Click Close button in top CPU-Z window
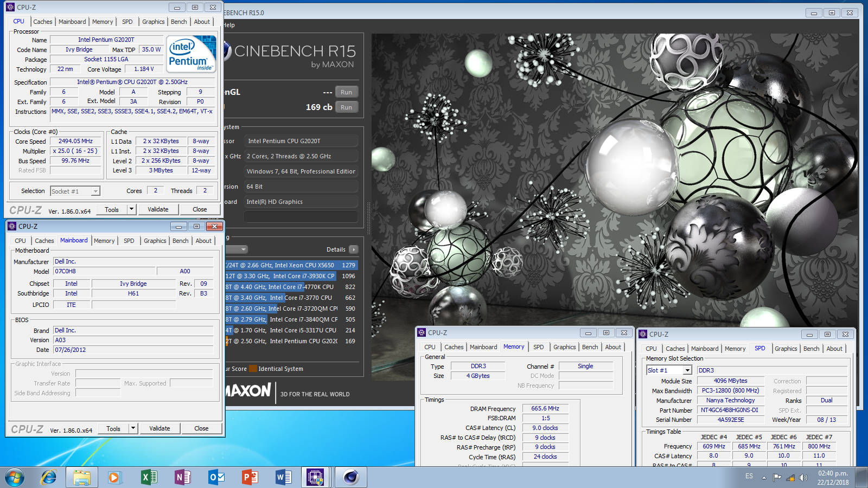The height and width of the screenshot is (488, 868). [x=200, y=209]
